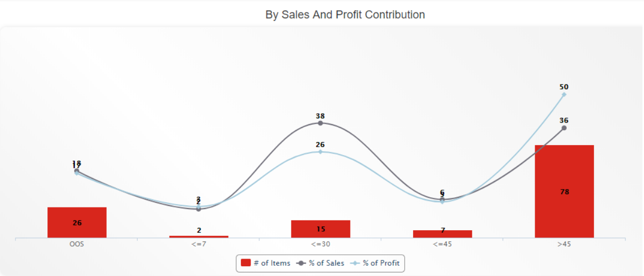The width and height of the screenshot is (644, 276).
Task: Click the red legend swatch for # of Items
Action: click(245, 263)
